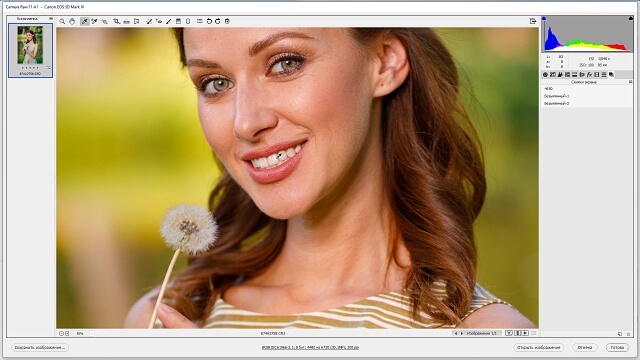The height and width of the screenshot is (360, 640).
Task: Rotate image counterclockwise
Action: pos(209,21)
